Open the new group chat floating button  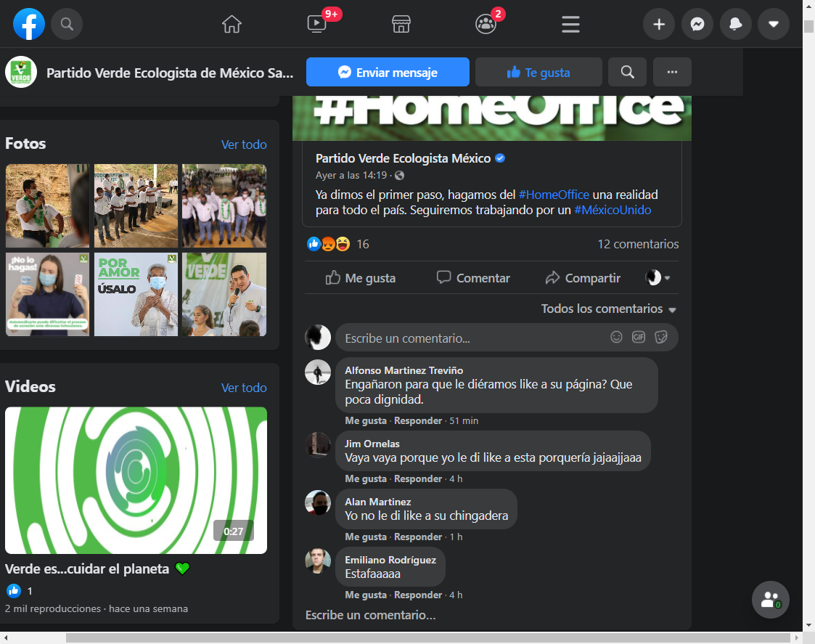pos(770,600)
